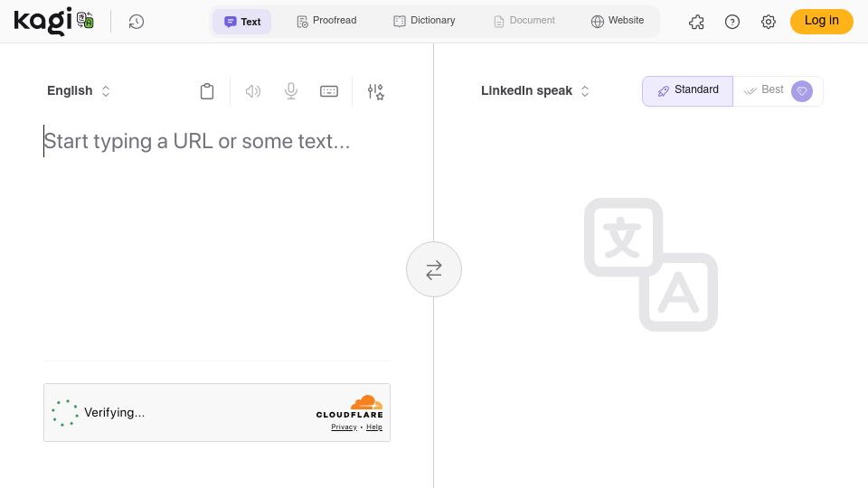Switch to the Text tab
This screenshot has height=488, width=868.
click(242, 22)
